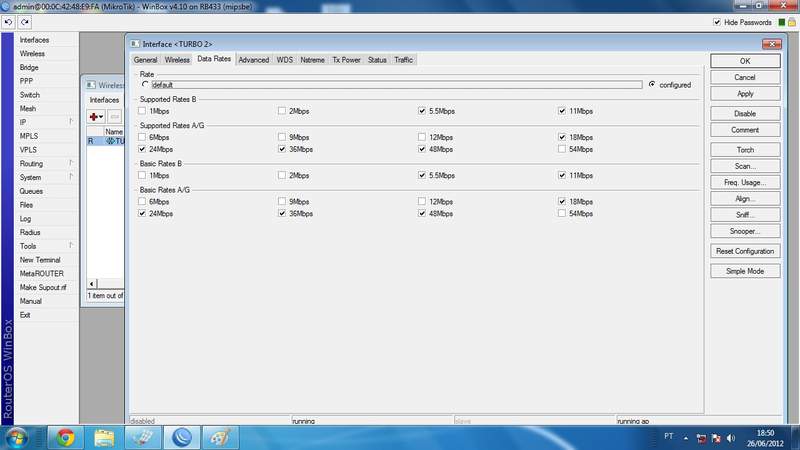Enable Supported Rates A/G 6Mbps
The image size is (800, 450).
click(x=142, y=137)
